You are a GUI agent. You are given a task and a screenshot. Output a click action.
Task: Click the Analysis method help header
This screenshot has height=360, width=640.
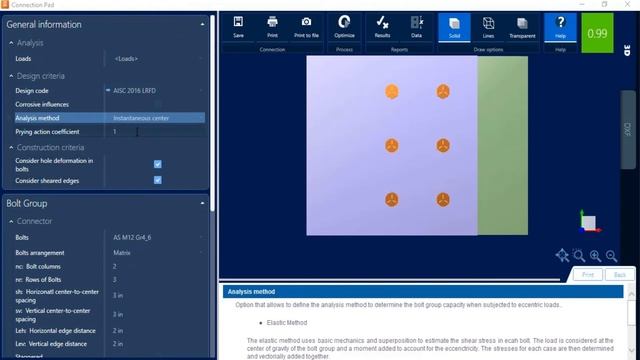coord(423,291)
